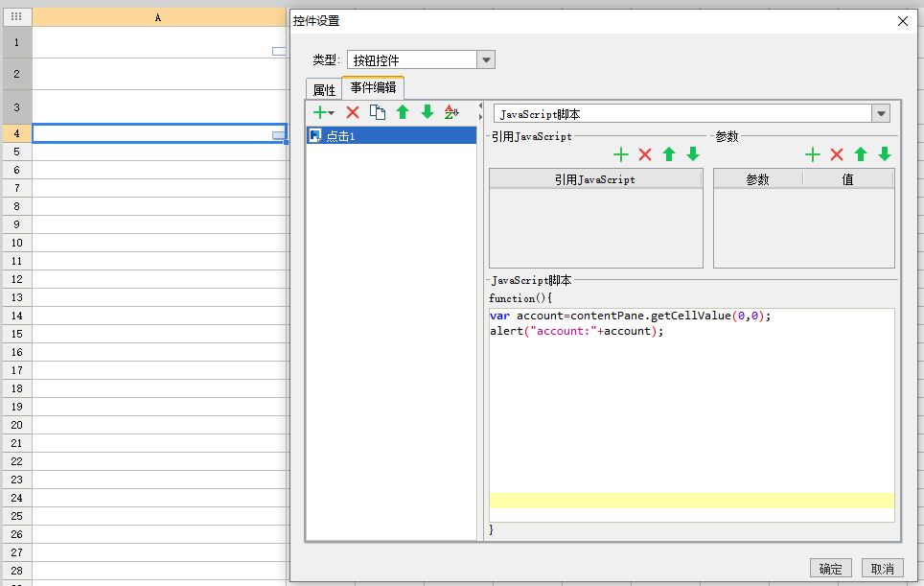Select the 事件编辑 tab
The image size is (924, 586).
pos(373,88)
